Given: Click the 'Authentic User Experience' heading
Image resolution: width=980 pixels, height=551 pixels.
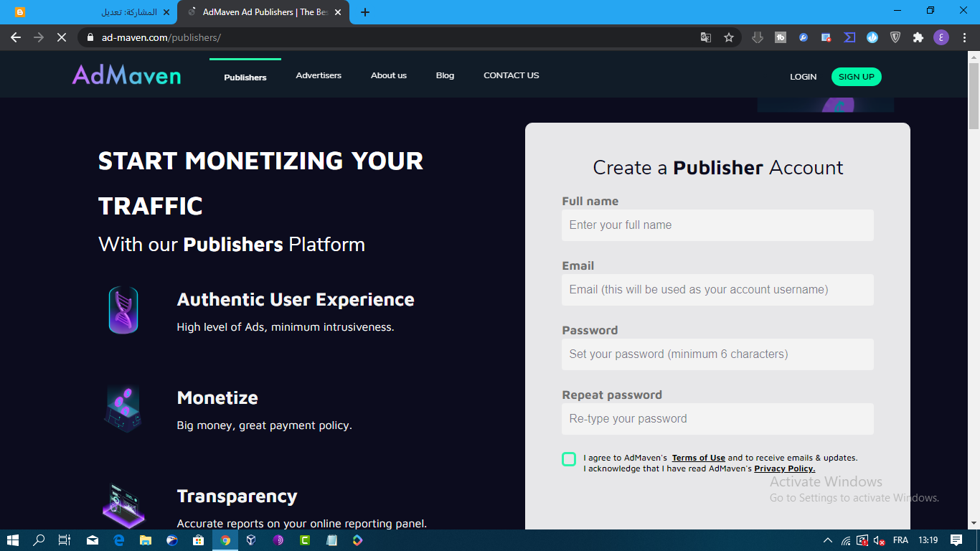Looking at the screenshot, I should pyautogui.click(x=296, y=299).
